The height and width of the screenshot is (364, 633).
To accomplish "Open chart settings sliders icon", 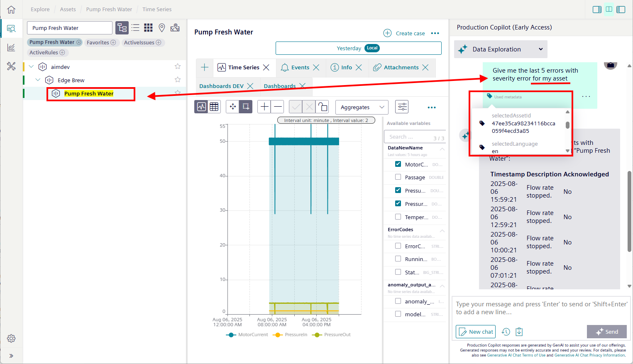I will 402,107.
